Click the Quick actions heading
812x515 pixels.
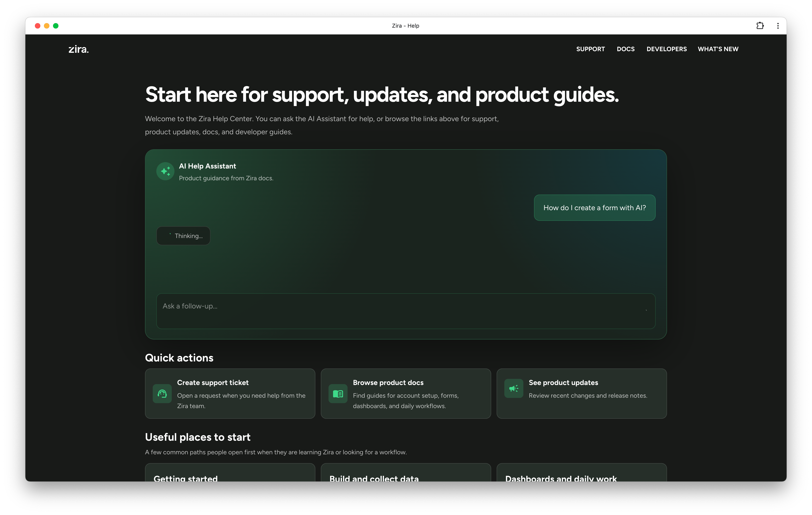pos(179,358)
